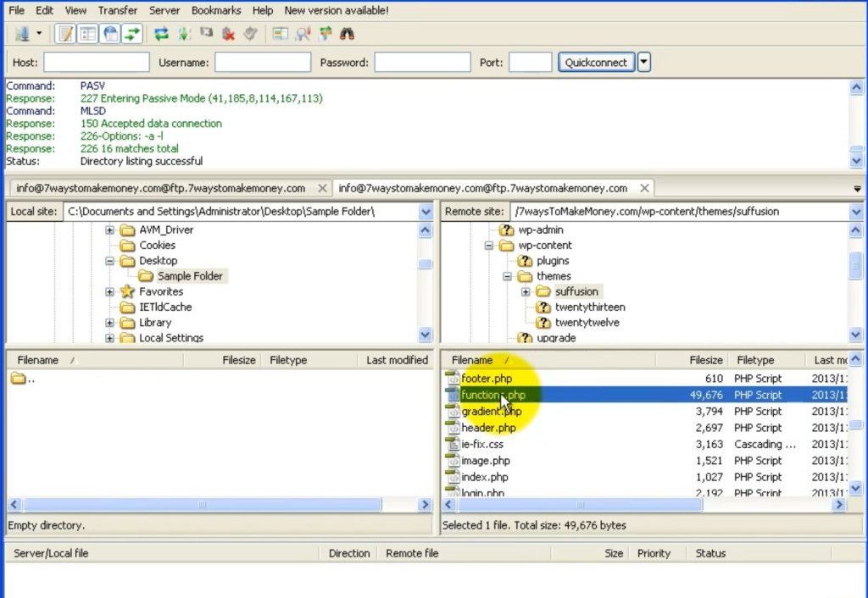Viewport: 868px width, 598px height.
Task: Open the directory listing filters icon
Action: pyautogui.click(x=281, y=34)
